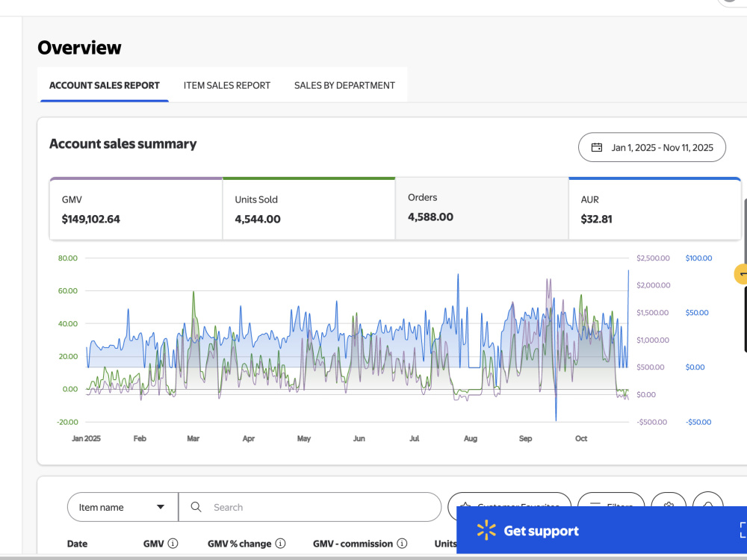Screen dimensions: 747x560
Task: Click the yellow side tab at right edge
Action: (x=741, y=274)
